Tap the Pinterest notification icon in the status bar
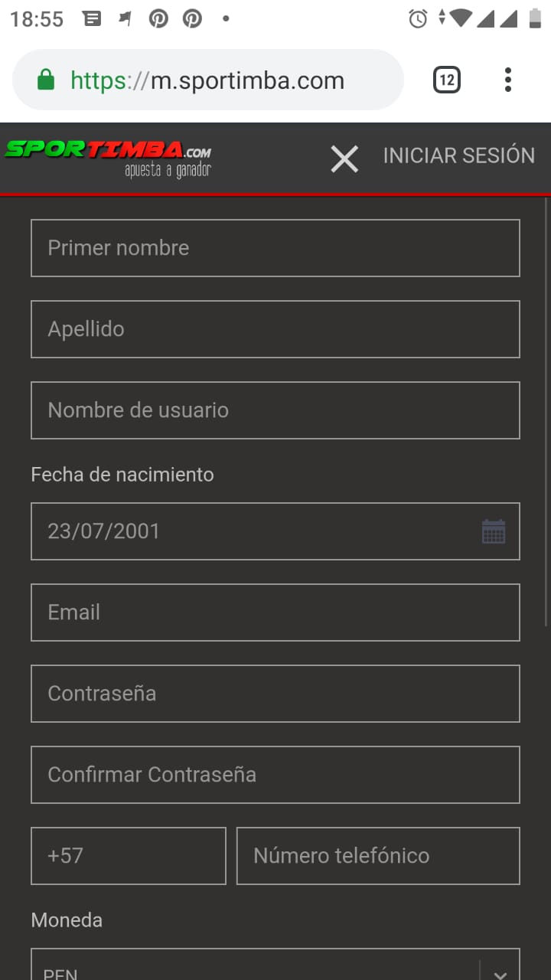Image resolution: width=551 pixels, height=980 pixels. (158, 18)
